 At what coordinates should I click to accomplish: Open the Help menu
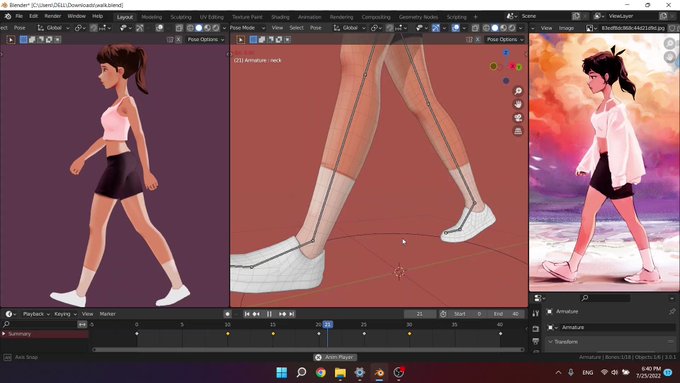[x=98, y=16]
